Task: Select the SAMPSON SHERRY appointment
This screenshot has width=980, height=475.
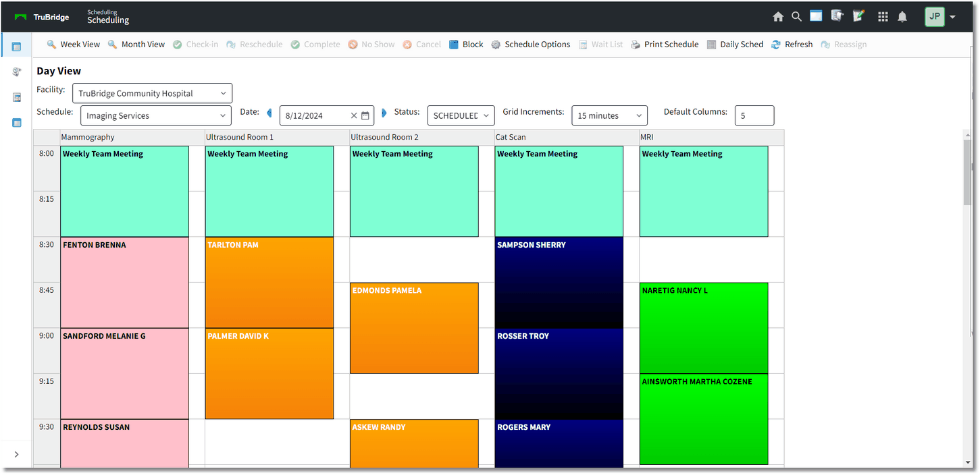Action: 559,282
